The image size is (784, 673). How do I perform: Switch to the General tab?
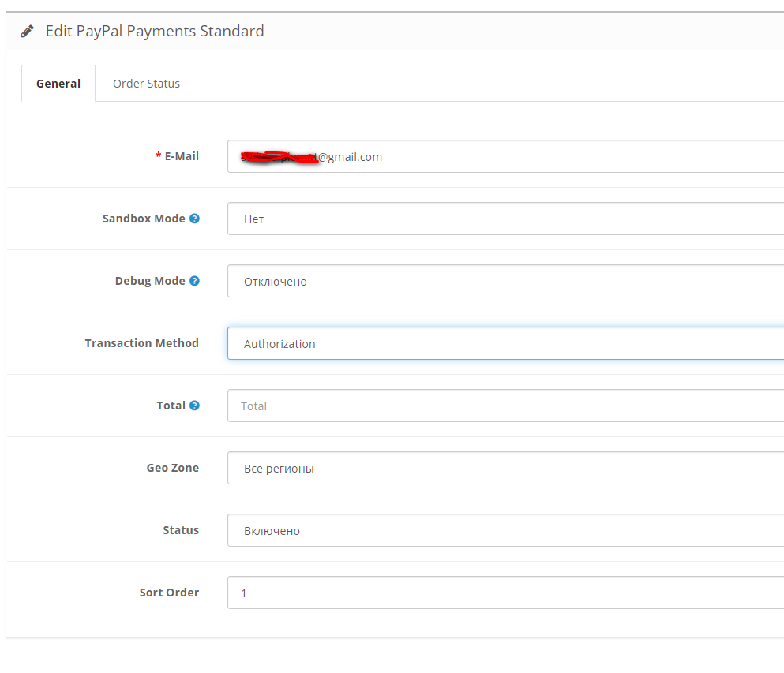58,84
